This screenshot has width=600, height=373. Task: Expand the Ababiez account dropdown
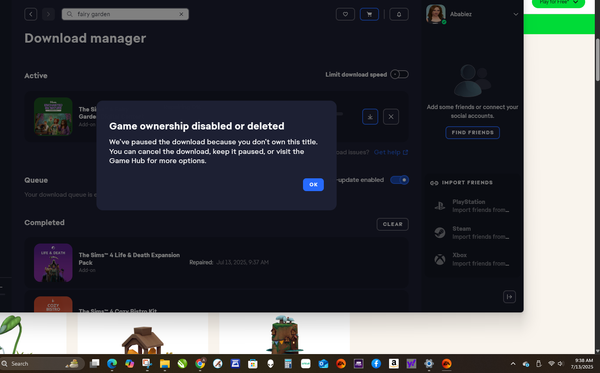(515, 14)
